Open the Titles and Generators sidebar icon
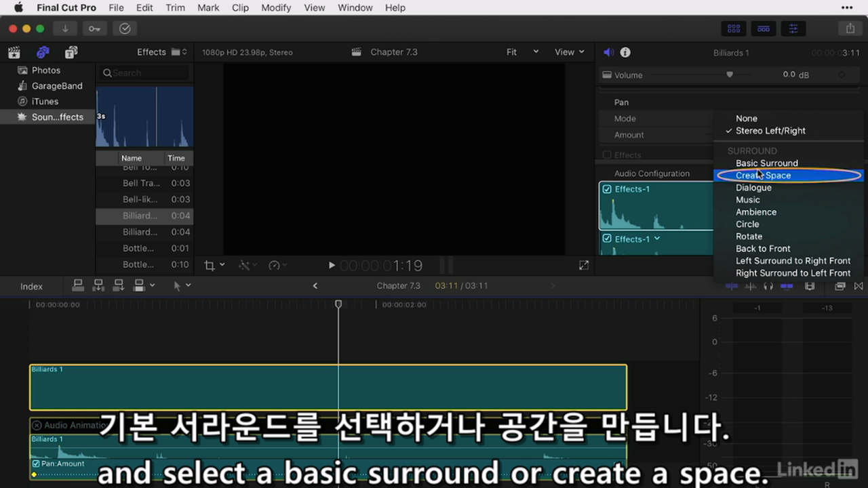This screenshot has height=488, width=868. [x=71, y=52]
